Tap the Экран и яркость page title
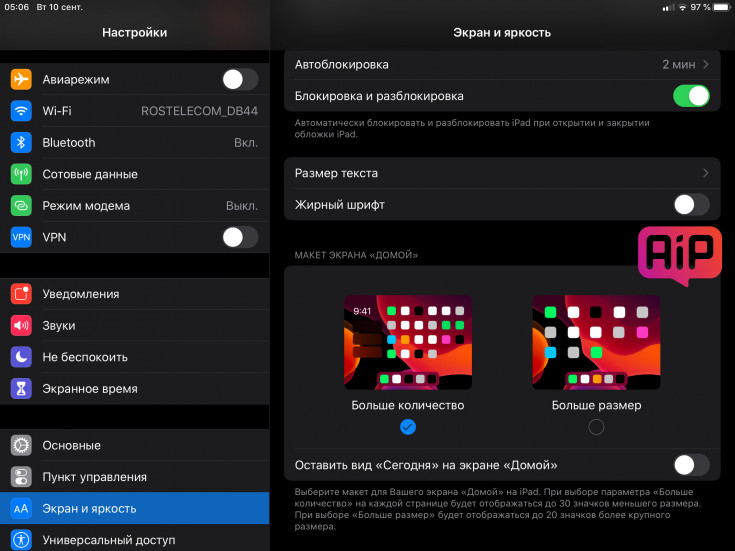 tap(502, 32)
